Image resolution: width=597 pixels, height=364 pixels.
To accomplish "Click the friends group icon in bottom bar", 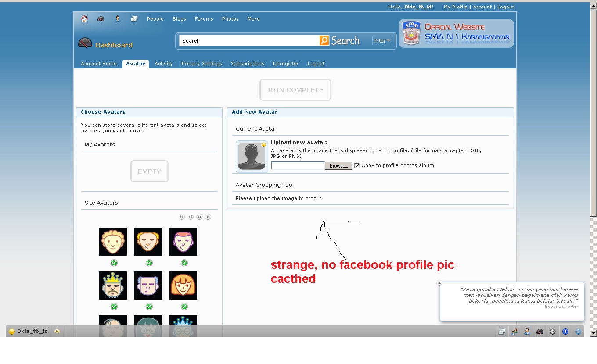I will [x=514, y=332].
